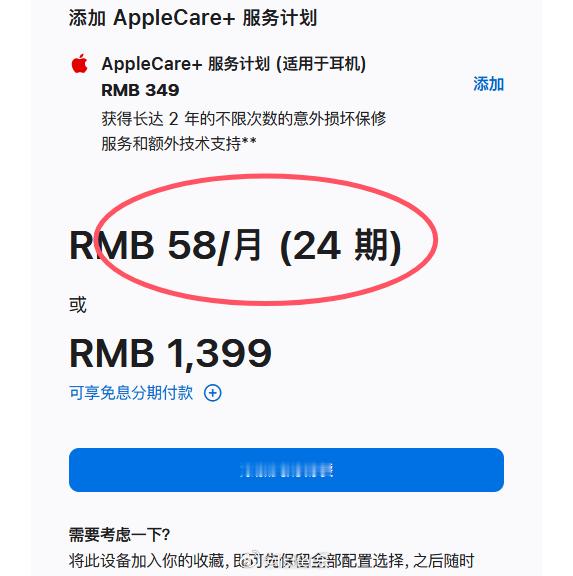Select the RMB 1,399 full price
Screen dimensions: 573x576
[170, 353]
